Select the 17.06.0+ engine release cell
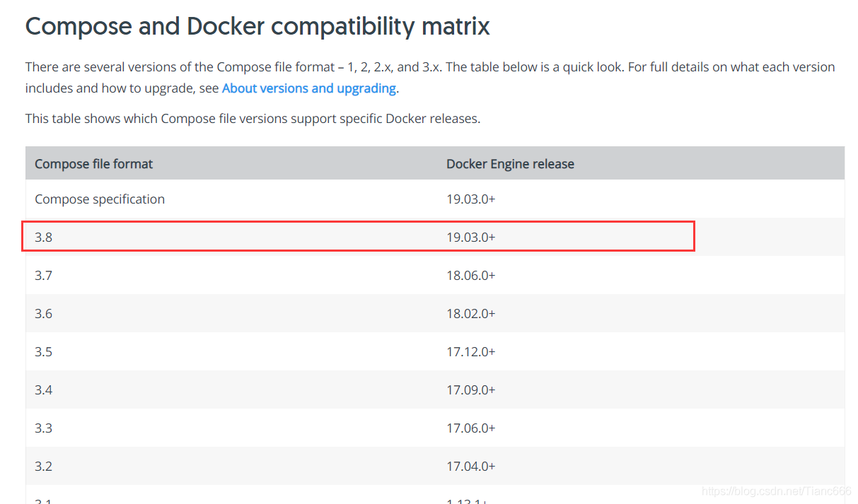 (x=471, y=428)
